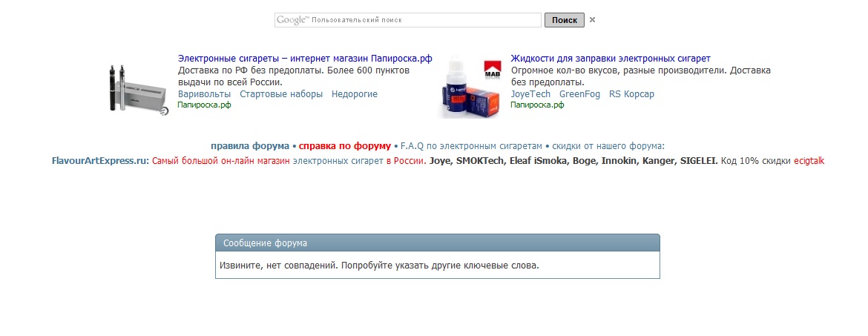The height and width of the screenshot is (336, 868).
Task: Open the Стартовые наборы ad sublink
Action: (x=281, y=94)
